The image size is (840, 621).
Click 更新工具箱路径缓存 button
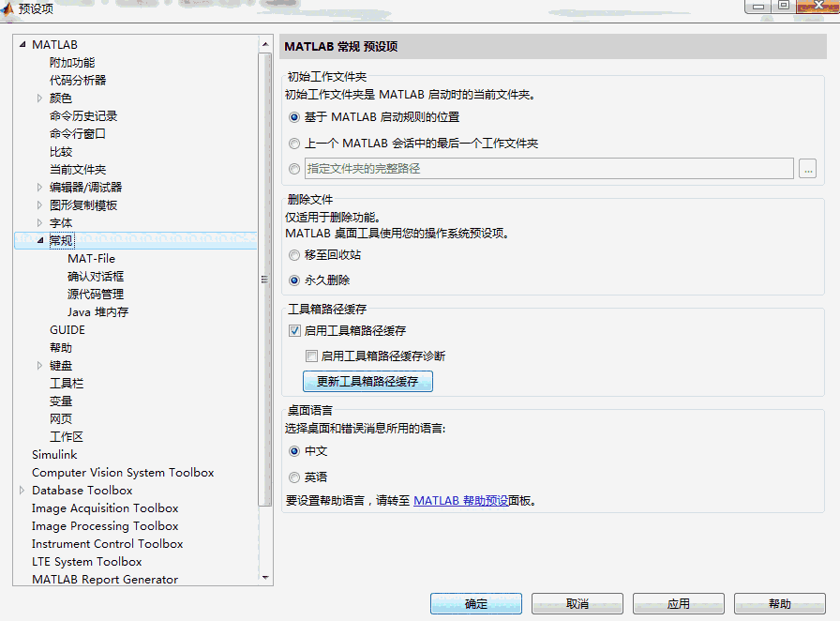(367, 381)
